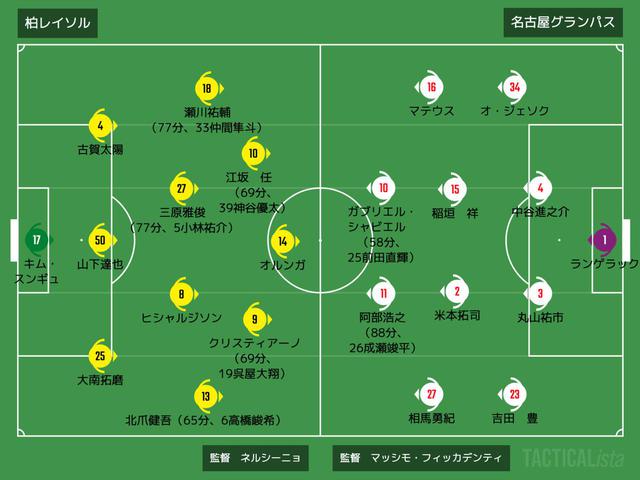Select yellow number 50 Yamashita marker
This screenshot has width=640, height=480.
coord(101,240)
